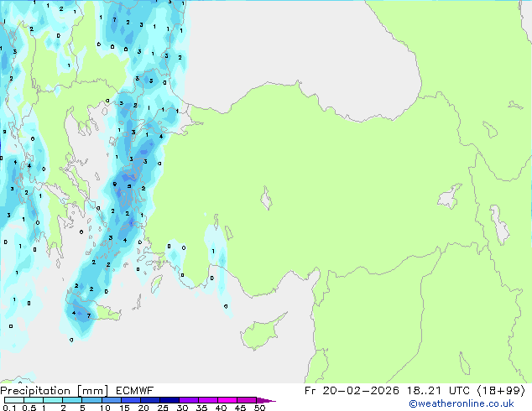Screen dimensions: 532x411
Task: Select the 45–50 mm legend color box
Action: tap(247, 400)
